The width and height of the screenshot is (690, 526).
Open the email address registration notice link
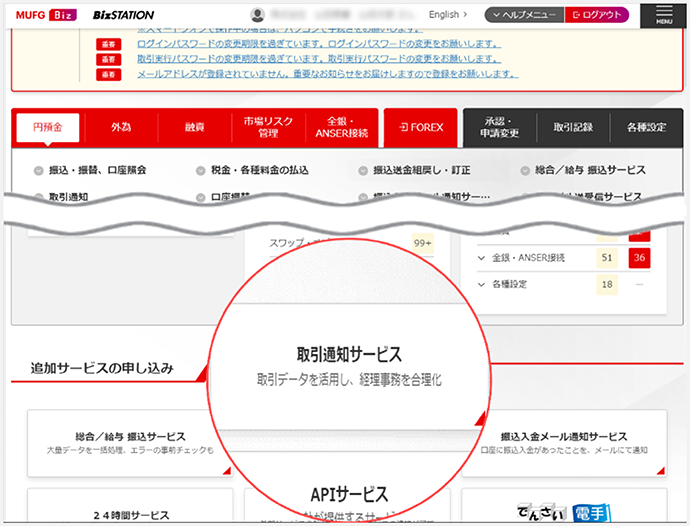coord(327,74)
